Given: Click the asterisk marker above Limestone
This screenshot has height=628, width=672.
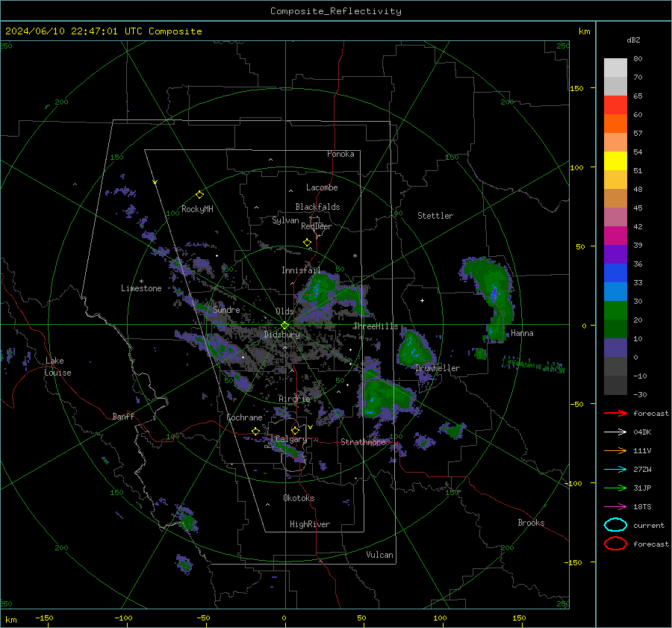Looking at the screenshot, I should pos(141,282).
